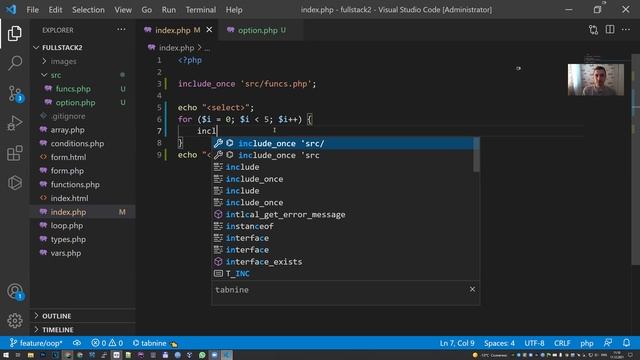The image size is (640, 360).
Task: Open the Edit menu
Action: 55,9
